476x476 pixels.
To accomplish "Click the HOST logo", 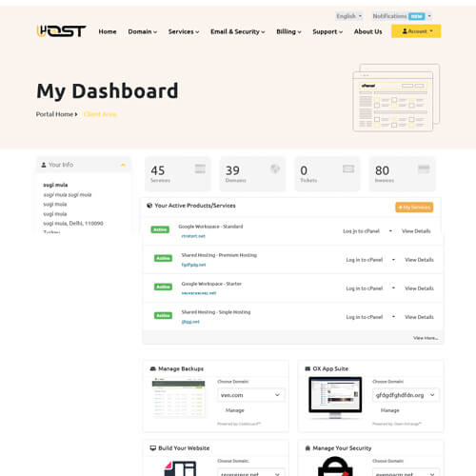I will pos(61,30).
